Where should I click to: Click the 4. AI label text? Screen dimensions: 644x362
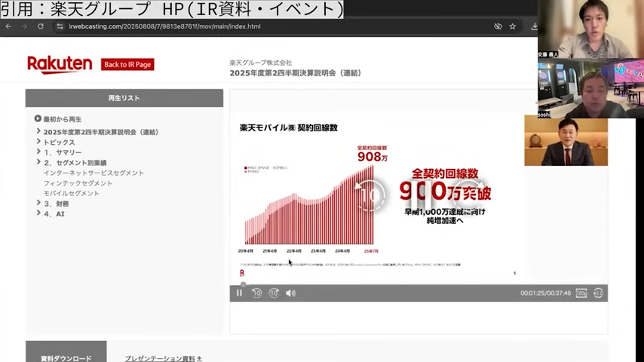tap(54, 214)
